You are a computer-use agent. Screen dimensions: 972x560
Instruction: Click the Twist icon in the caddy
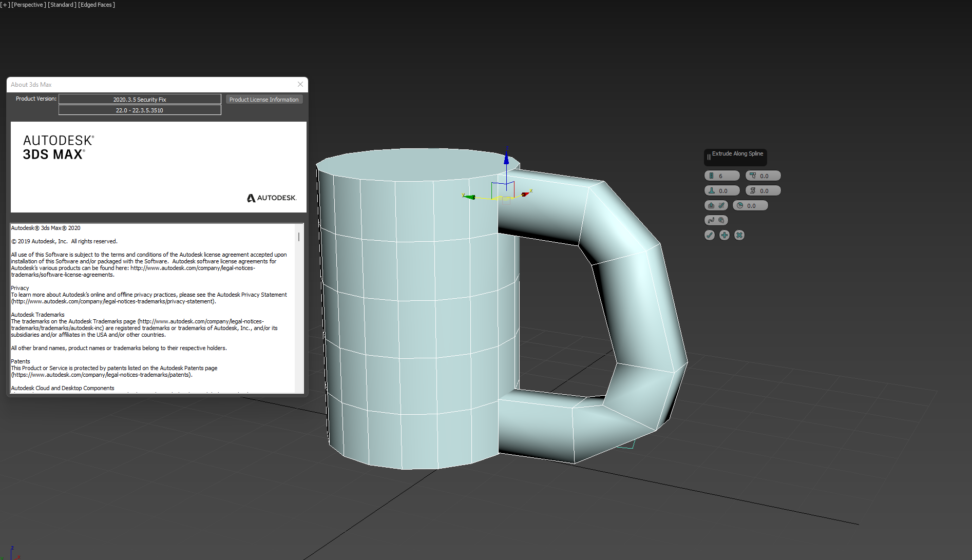tap(753, 191)
